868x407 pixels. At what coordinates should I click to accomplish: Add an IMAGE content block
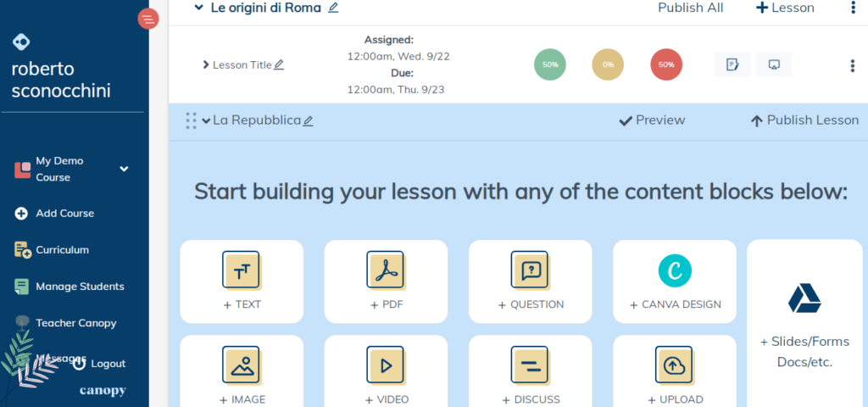tap(242, 373)
